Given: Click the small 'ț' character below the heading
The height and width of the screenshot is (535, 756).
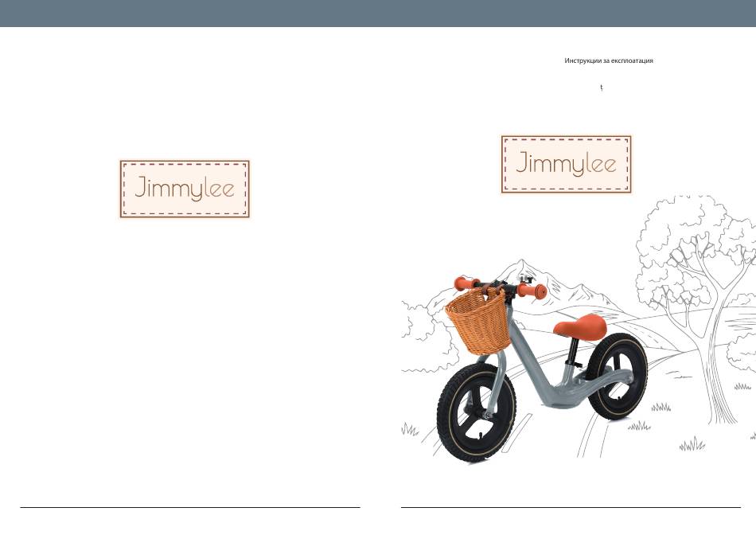Looking at the screenshot, I should 602,88.
